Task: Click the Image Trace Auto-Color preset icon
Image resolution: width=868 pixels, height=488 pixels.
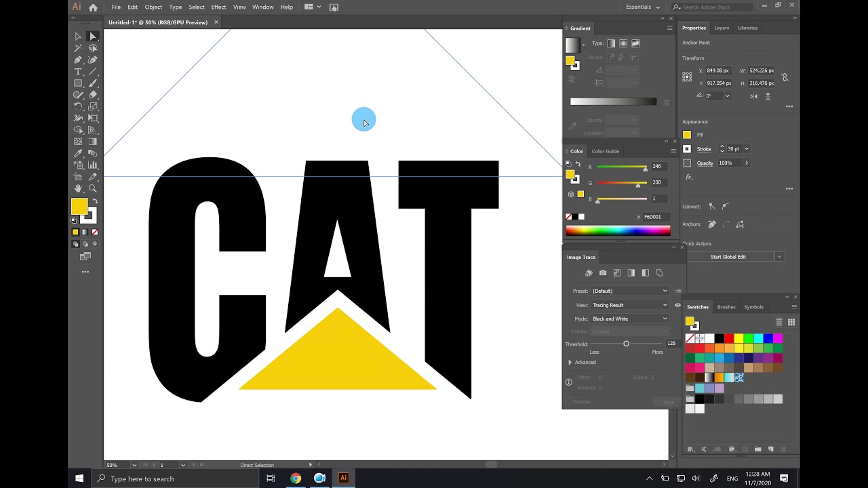Action: click(x=589, y=272)
